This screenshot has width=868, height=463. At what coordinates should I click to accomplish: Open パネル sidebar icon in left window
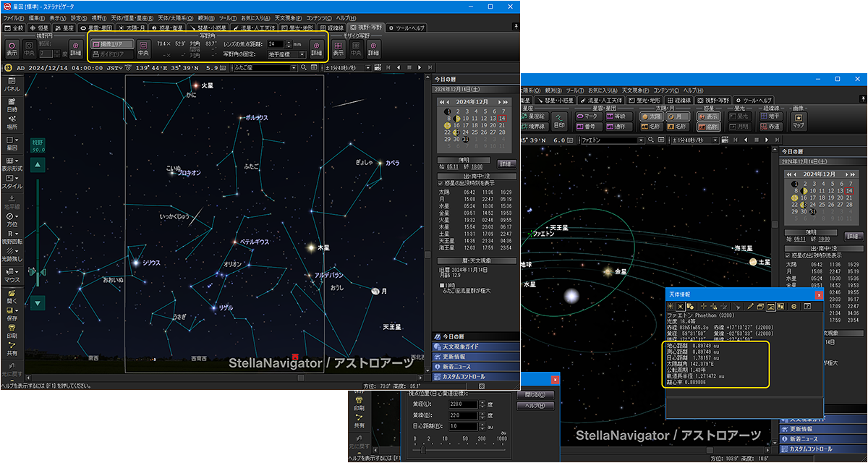click(12, 84)
